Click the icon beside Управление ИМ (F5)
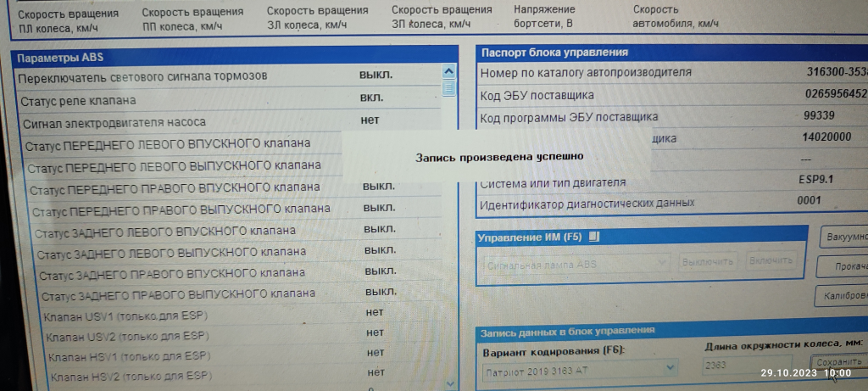This screenshot has width=868, height=391. [x=595, y=237]
